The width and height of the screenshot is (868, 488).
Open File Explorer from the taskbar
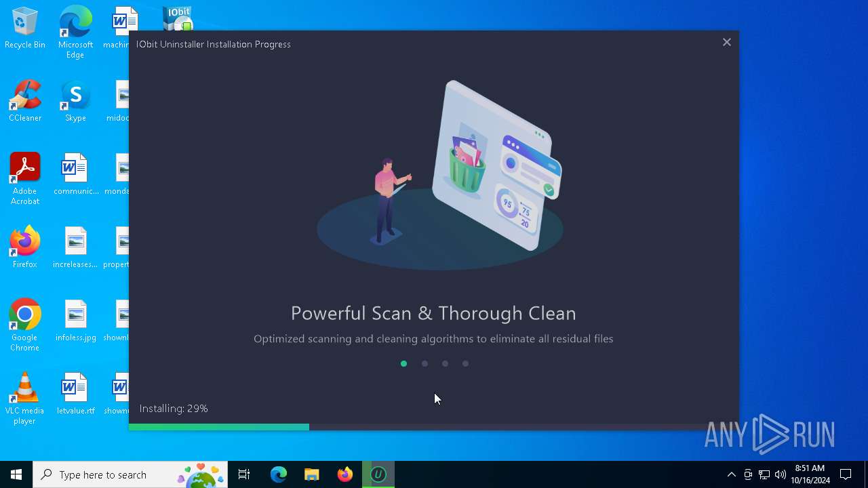311,474
